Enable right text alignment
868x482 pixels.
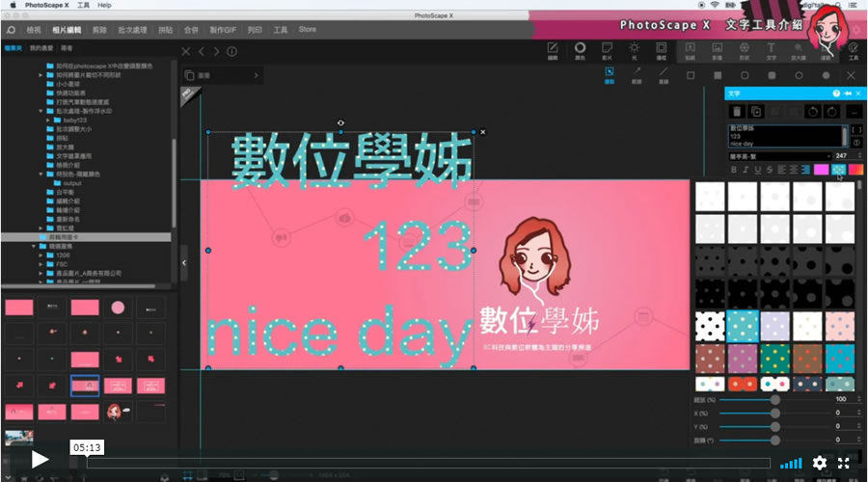point(804,170)
